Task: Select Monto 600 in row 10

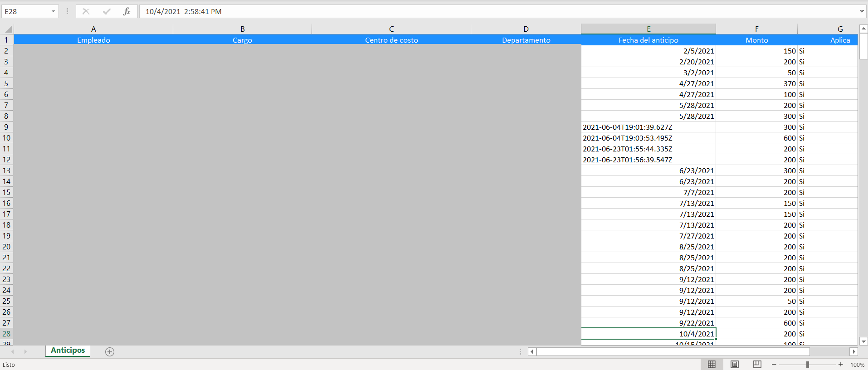Action: point(756,138)
